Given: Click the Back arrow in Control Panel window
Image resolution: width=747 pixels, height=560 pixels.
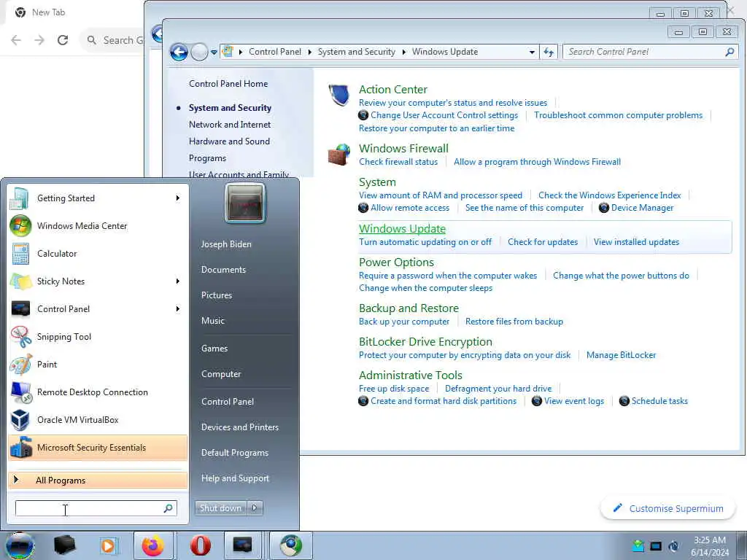Looking at the screenshot, I should 179,52.
